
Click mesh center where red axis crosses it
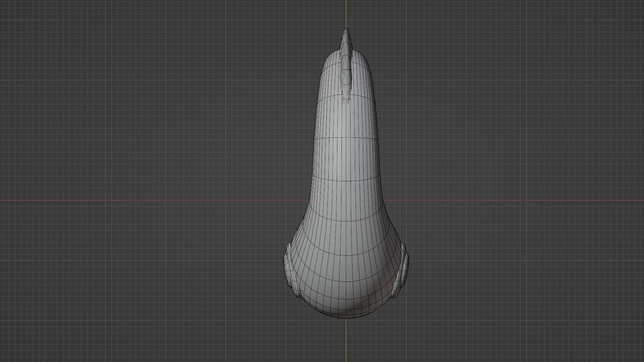(346, 200)
